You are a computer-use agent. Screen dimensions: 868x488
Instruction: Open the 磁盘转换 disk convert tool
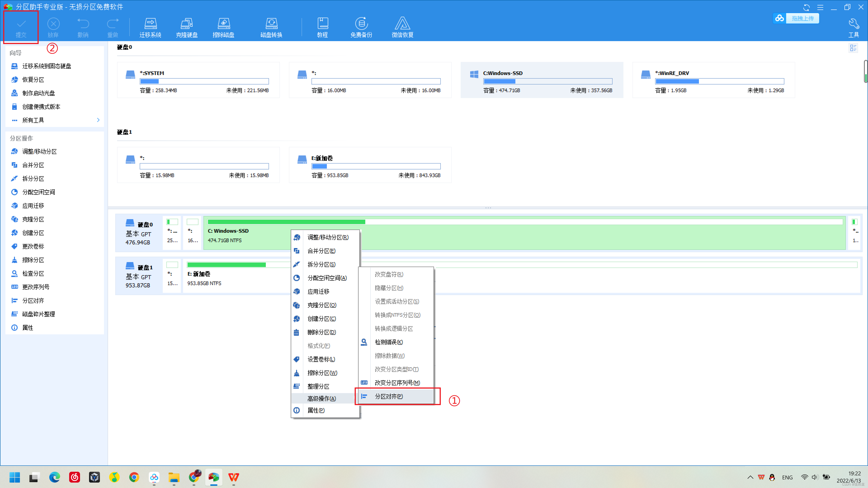coord(271,27)
